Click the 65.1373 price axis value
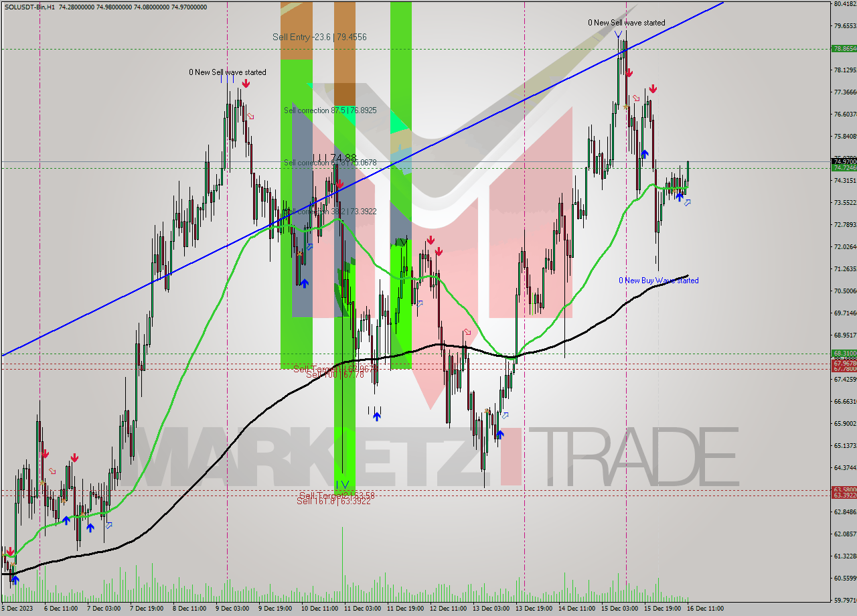This screenshot has height=616, width=857. click(x=844, y=445)
